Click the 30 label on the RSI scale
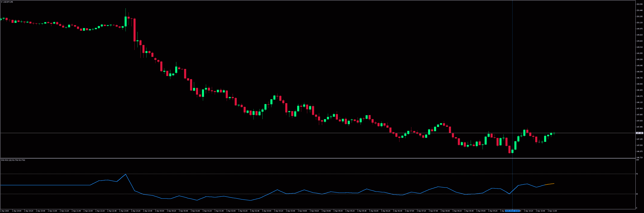This screenshot has height=213, width=644. (x=637, y=194)
